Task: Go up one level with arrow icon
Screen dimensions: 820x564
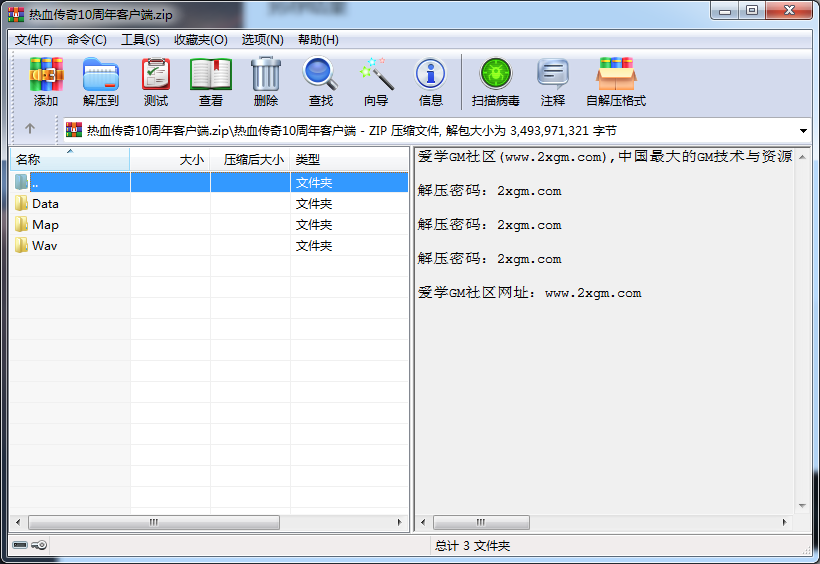Action: [x=30, y=128]
